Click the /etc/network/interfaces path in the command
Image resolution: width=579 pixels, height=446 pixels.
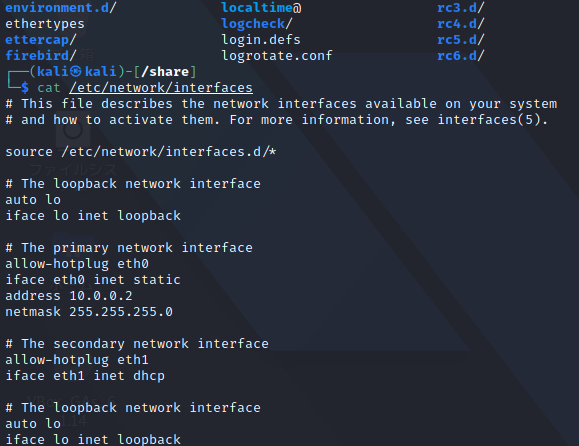(x=161, y=88)
